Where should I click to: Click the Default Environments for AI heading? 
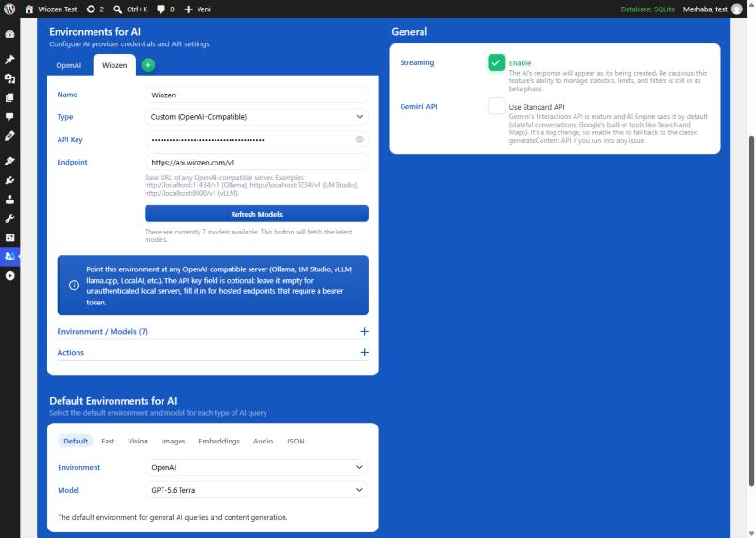(112, 401)
